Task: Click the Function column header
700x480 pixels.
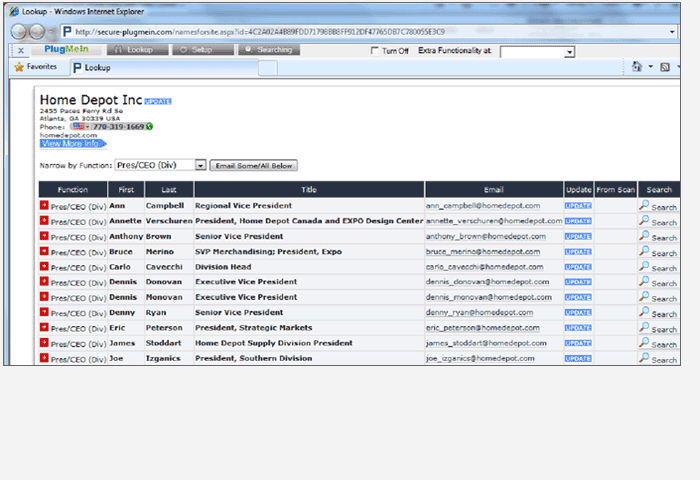Action: (x=73, y=189)
